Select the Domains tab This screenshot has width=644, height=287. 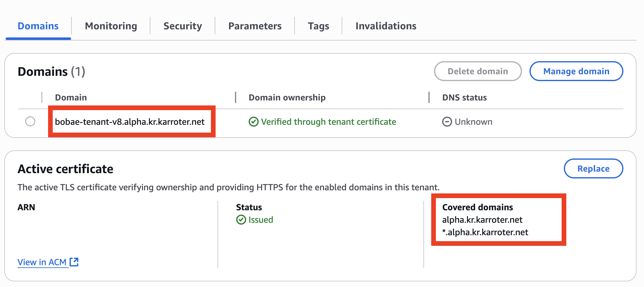38,26
